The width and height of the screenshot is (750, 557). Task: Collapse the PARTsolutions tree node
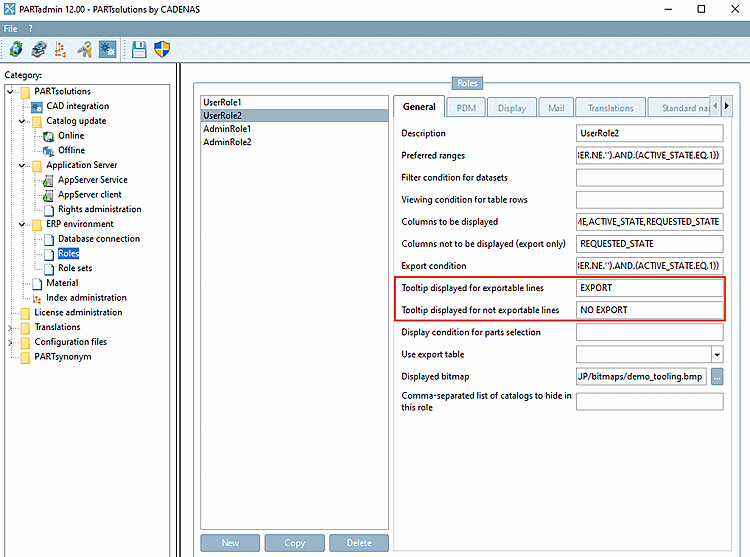10,91
